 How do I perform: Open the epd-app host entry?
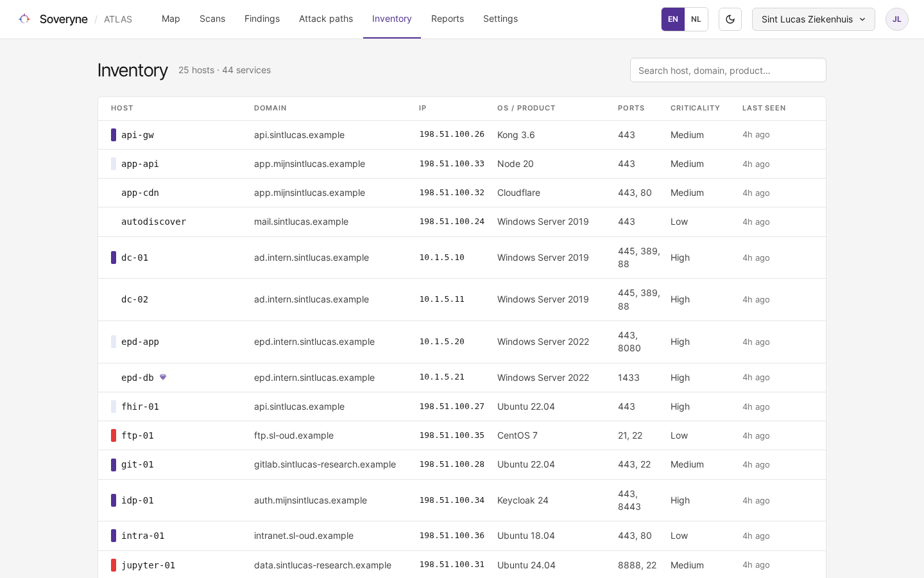click(x=140, y=342)
